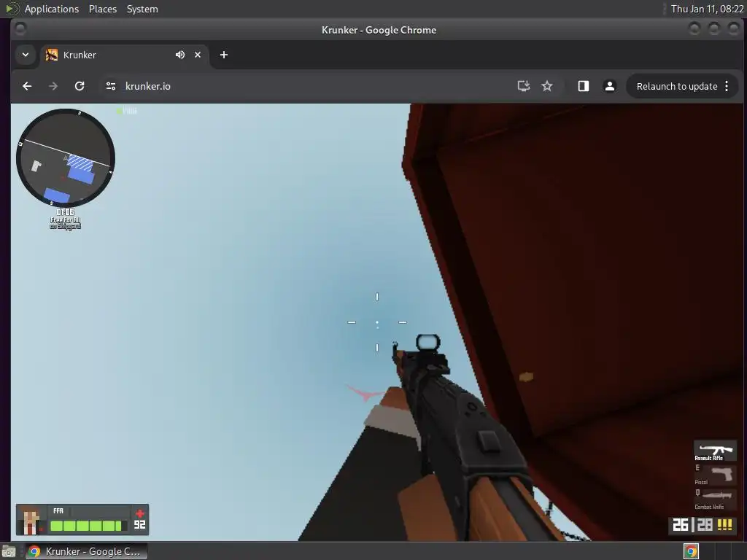Click the match timer below the minimap
The height and width of the screenshot is (560, 747).
click(65, 212)
